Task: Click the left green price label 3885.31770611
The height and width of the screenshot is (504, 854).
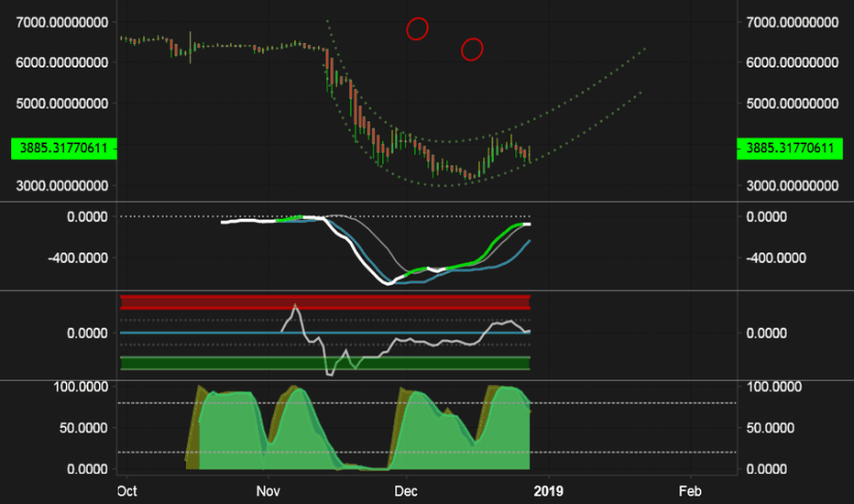Action: pos(64,148)
